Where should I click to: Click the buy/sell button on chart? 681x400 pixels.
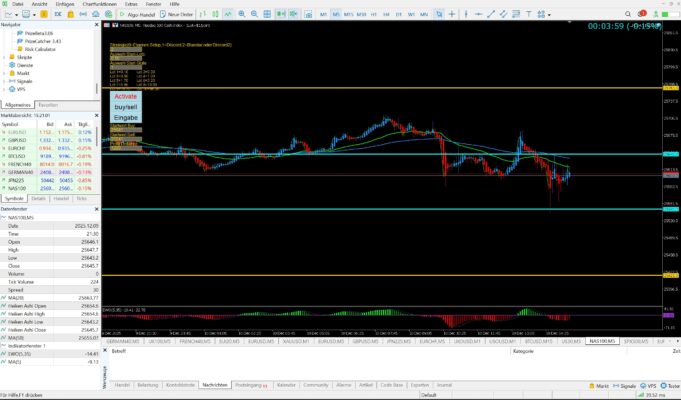[x=126, y=107]
